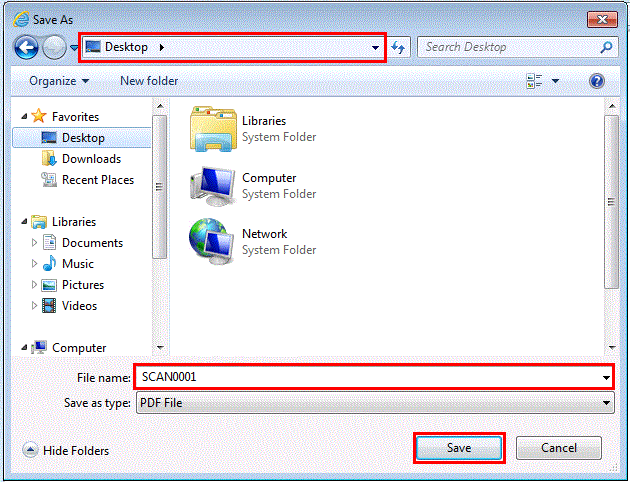Viewport: 630px width, 482px height.
Task: Go to Recent Places in sidebar
Action: click(97, 180)
